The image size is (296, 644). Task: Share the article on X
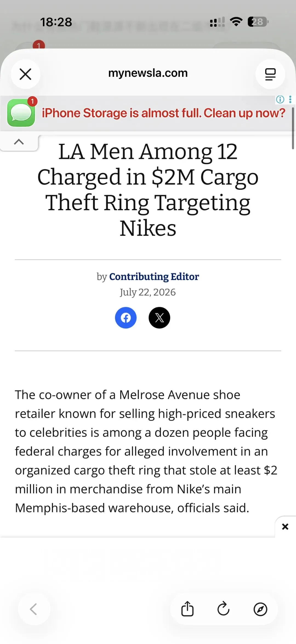160,318
